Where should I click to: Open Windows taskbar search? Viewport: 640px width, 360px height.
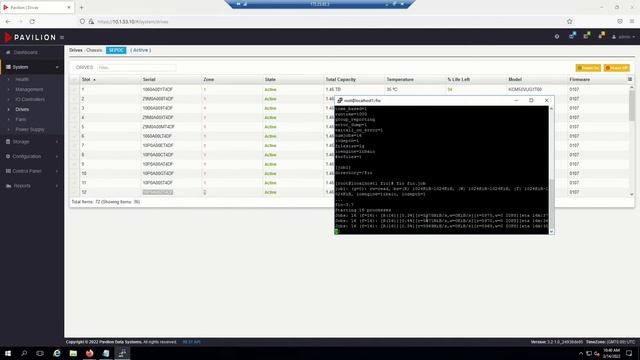point(24,353)
